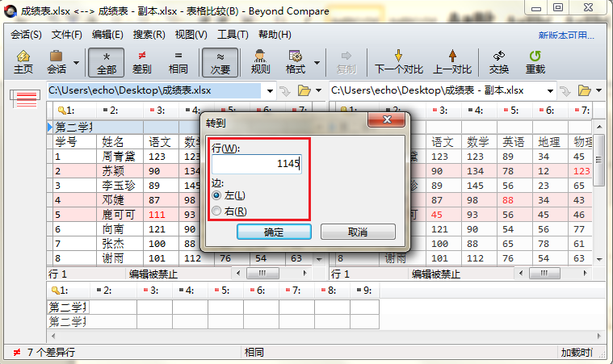
Task: Expand the right file path dropdown
Action: coord(550,91)
